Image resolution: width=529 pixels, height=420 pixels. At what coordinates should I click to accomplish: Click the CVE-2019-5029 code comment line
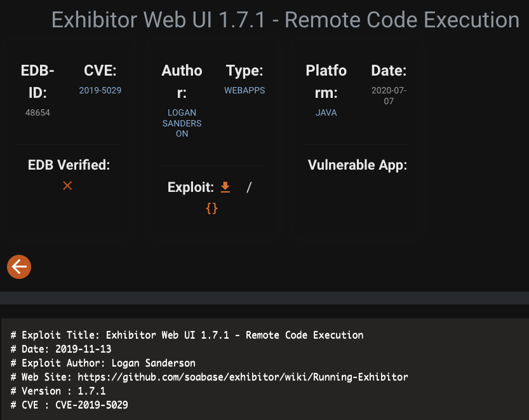(x=69, y=405)
